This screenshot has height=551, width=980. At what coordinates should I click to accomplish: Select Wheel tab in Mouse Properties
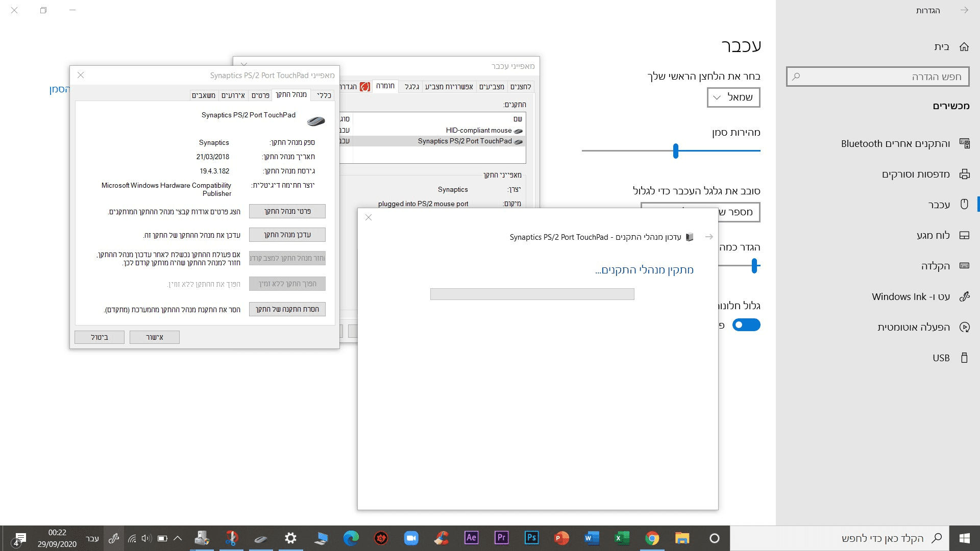click(412, 87)
